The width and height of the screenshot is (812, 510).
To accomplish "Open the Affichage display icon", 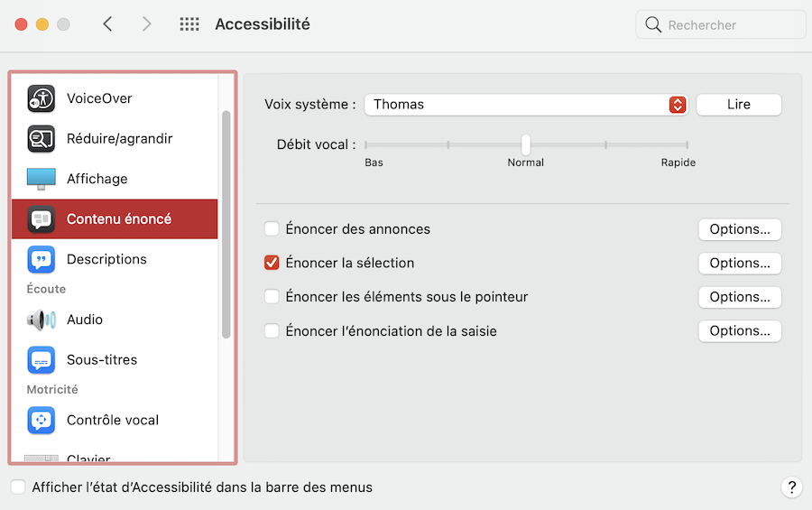I will [42, 179].
